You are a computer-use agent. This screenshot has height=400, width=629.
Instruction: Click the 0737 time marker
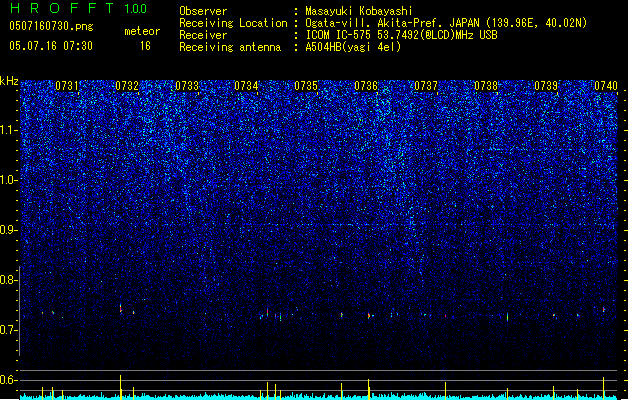(426, 86)
